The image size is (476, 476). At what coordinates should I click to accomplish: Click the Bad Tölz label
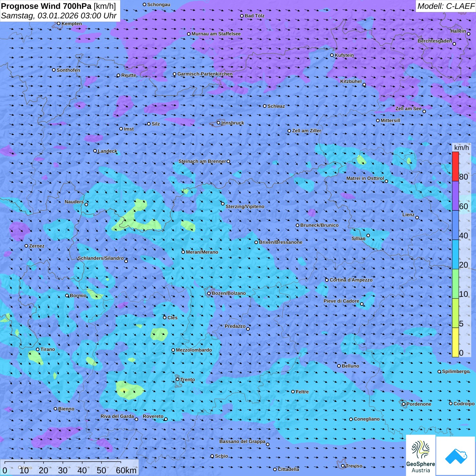255,16
